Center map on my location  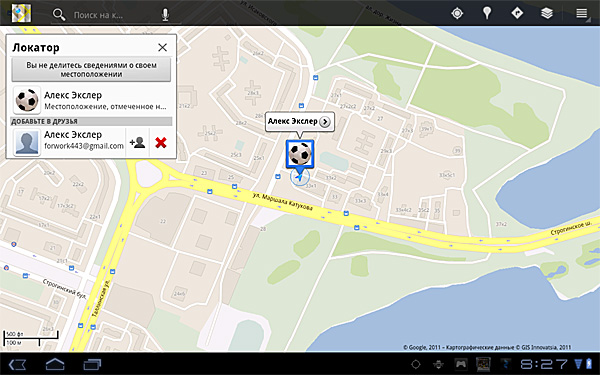(x=457, y=13)
